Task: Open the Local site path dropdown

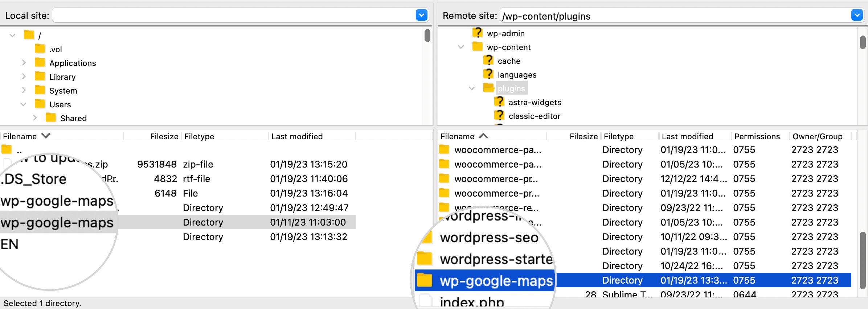Action: (x=421, y=15)
